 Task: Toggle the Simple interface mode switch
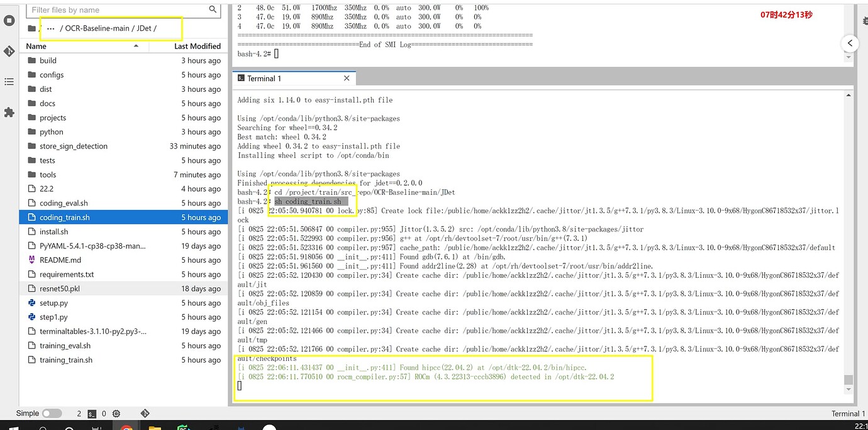[52, 414]
